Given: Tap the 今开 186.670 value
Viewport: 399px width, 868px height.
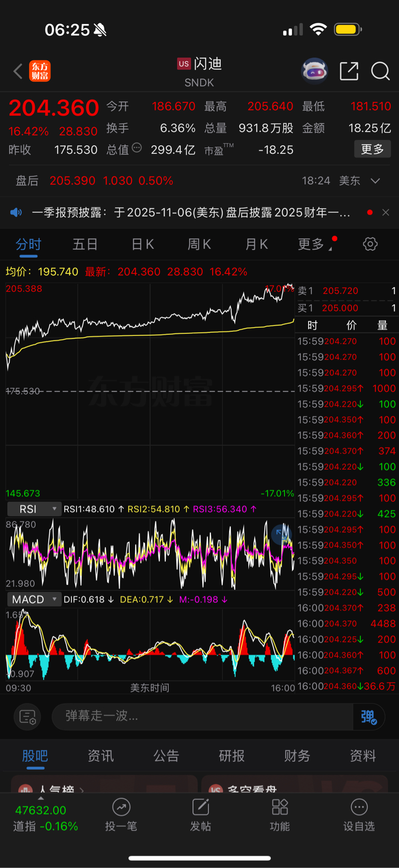Looking at the screenshot, I should [x=174, y=106].
